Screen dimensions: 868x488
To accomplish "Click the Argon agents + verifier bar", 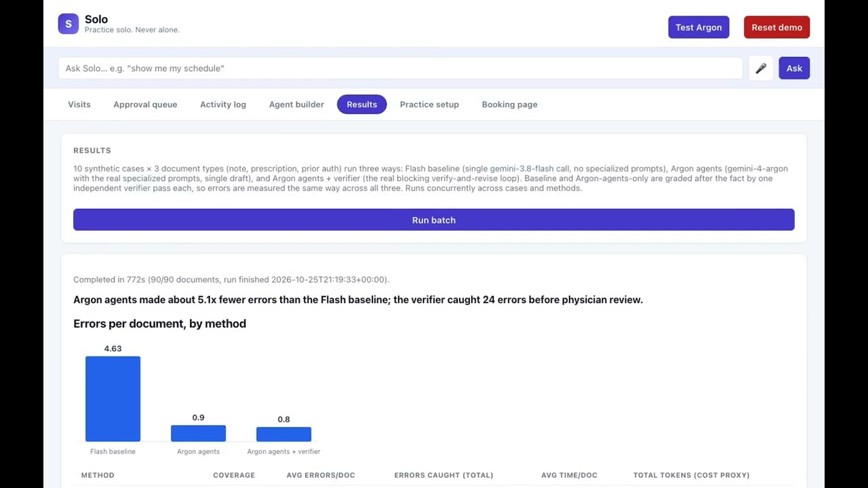I will pyautogui.click(x=283, y=434).
